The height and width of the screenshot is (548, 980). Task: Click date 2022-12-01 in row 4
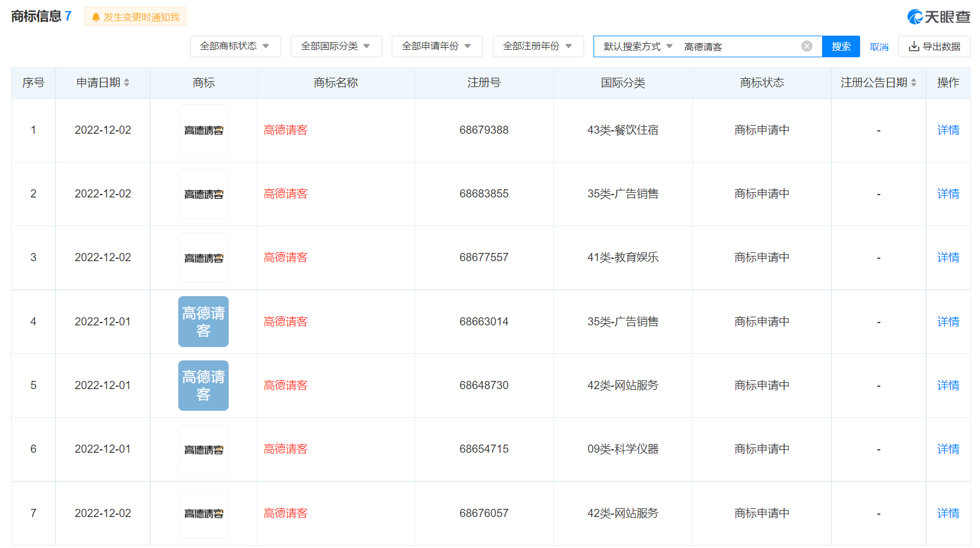tap(103, 322)
